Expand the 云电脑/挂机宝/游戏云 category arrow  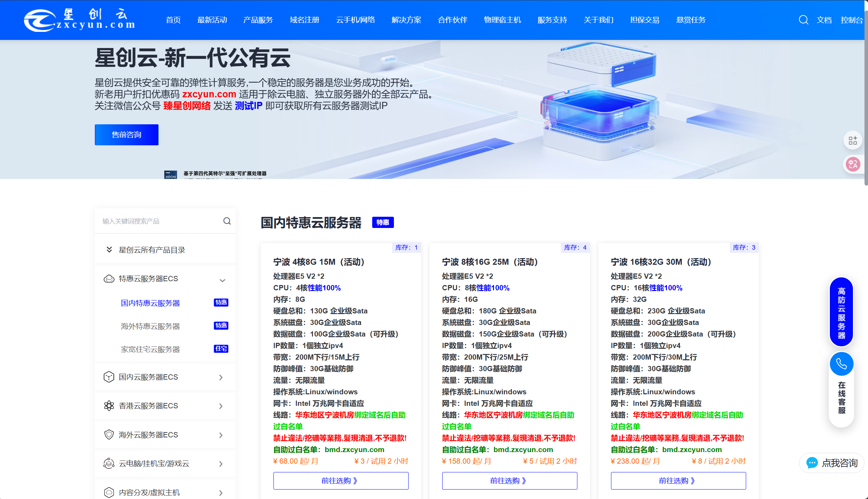pos(221,464)
